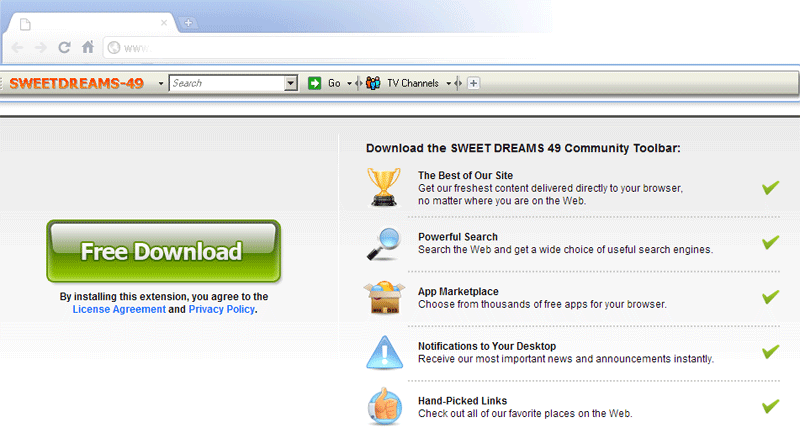Click the browser back arrow

[x=18, y=47]
